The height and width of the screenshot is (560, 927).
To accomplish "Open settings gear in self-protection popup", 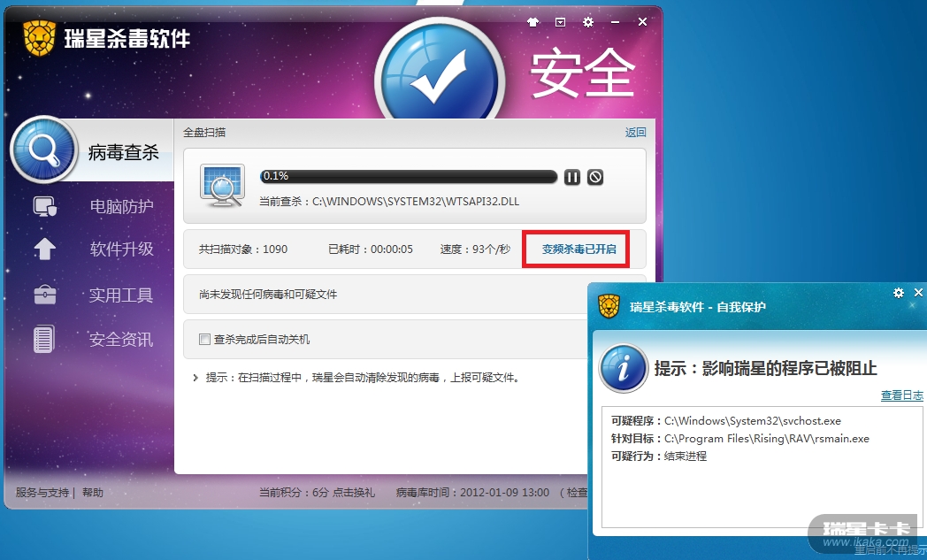I will tap(899, 293).
